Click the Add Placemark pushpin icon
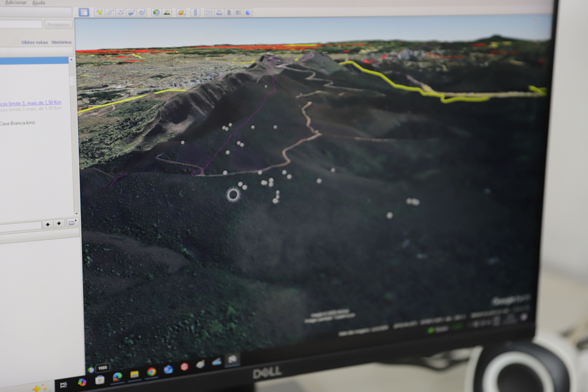Viewport: 588px width, 392px height. coord(100,12)
